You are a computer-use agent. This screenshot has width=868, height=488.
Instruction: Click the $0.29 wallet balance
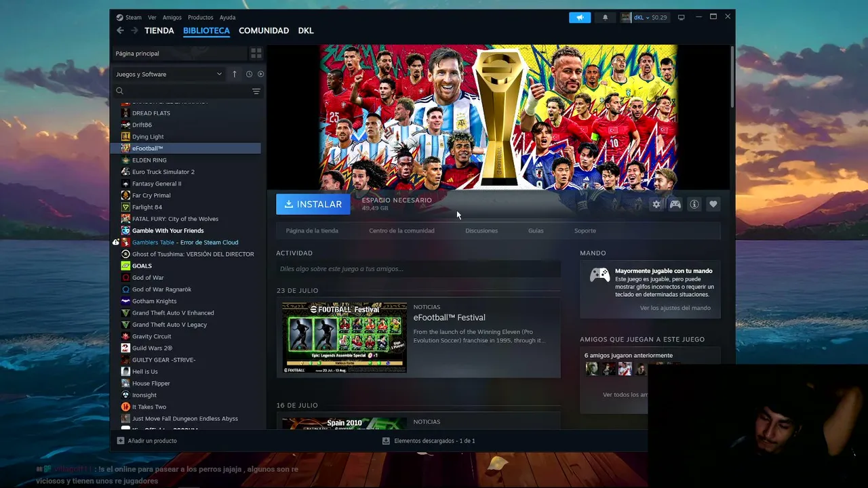tap(659, 18)
